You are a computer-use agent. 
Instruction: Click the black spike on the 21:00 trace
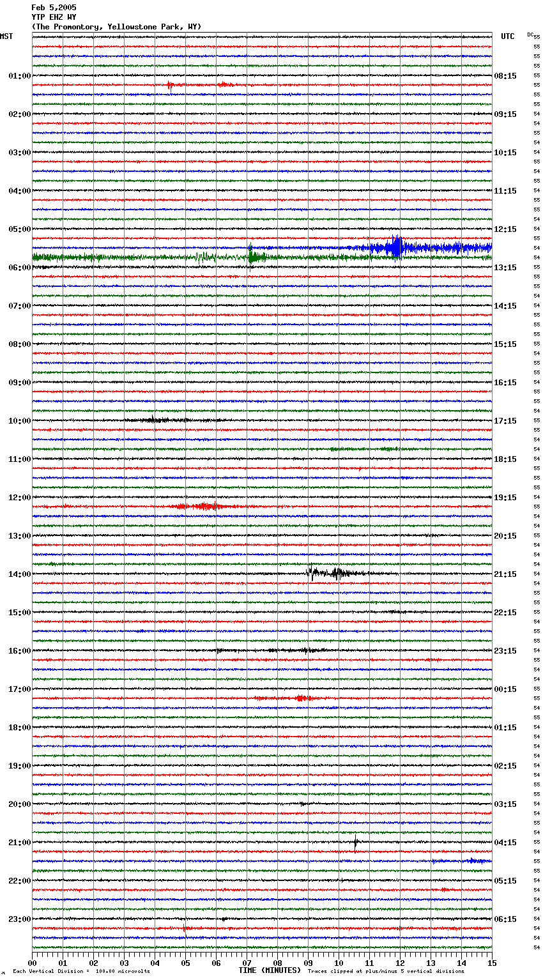pos(356,843)
